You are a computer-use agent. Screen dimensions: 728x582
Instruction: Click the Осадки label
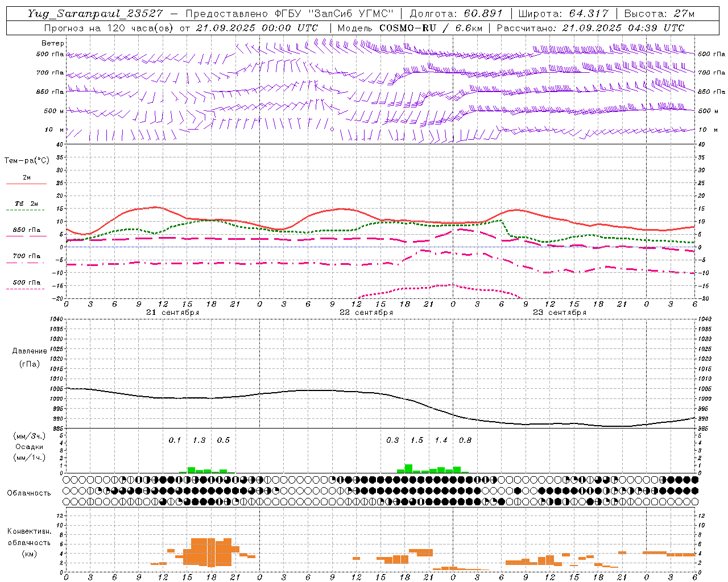[x=30, y=447]
